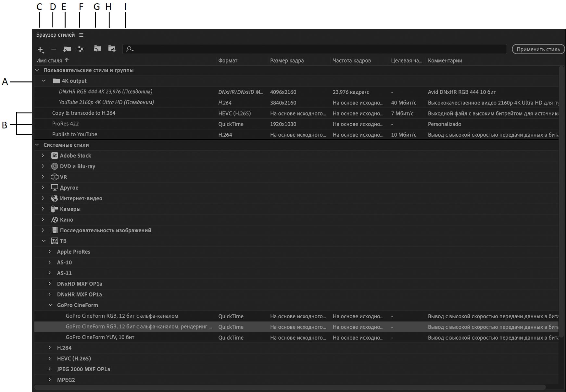The height and width of the screenshot is (392, 566).
Task: Expand the DNxHR MXF OP1a group
Action: (50, 294)
